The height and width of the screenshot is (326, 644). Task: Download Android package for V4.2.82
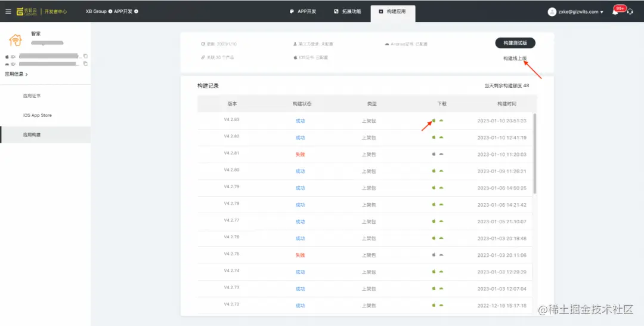point(441,138)
